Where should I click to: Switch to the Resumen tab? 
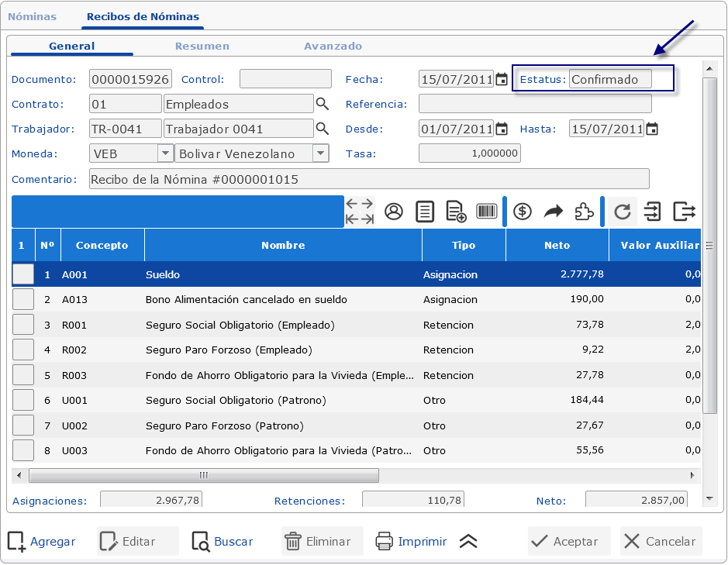click(x=202, y=46)
